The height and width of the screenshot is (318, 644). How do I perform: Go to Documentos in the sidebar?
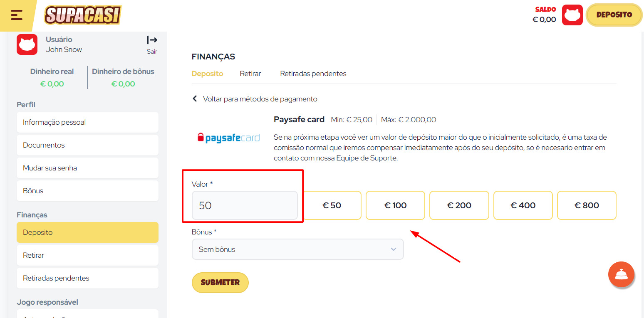point(87,145)
